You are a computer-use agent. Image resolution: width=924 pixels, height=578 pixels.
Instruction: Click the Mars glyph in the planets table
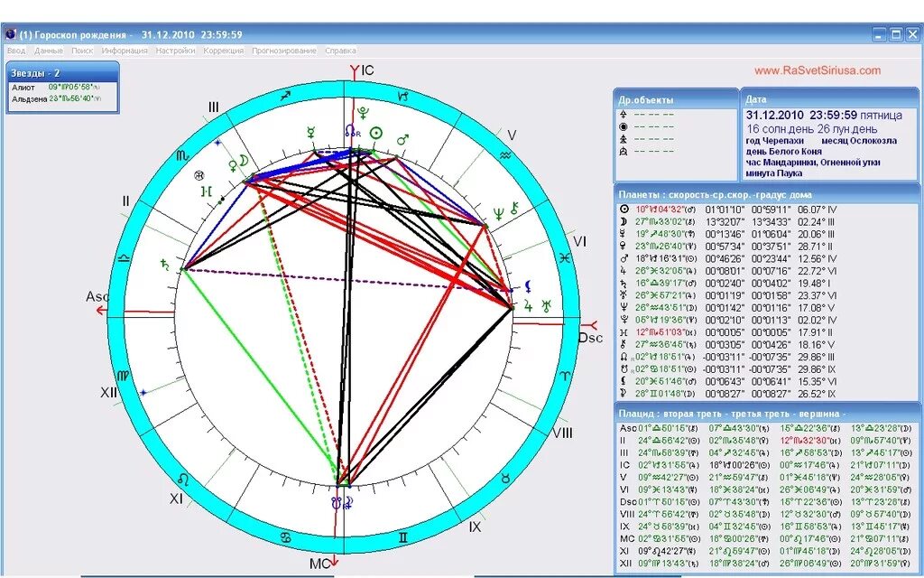pyautogui.click(x=624, y=258)
